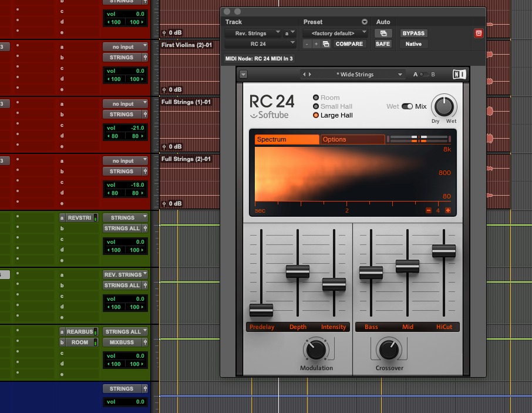
Task: Click MIXBUSS output selector
Action: pyautogui.click(x=122, y=343)
